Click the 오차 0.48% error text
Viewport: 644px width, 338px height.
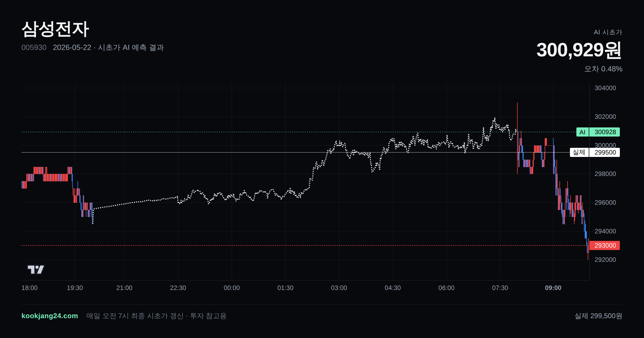[603, 69]
